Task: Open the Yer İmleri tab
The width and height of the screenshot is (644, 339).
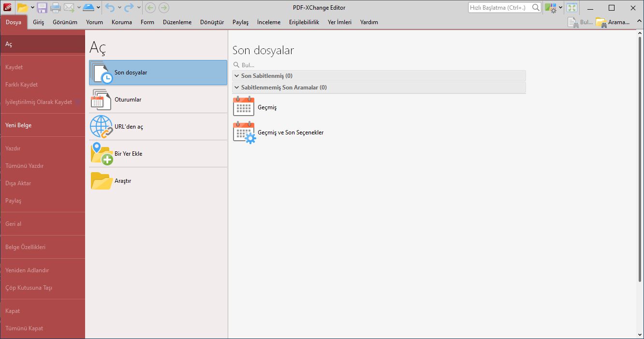Action: click(x=339, y=22)
